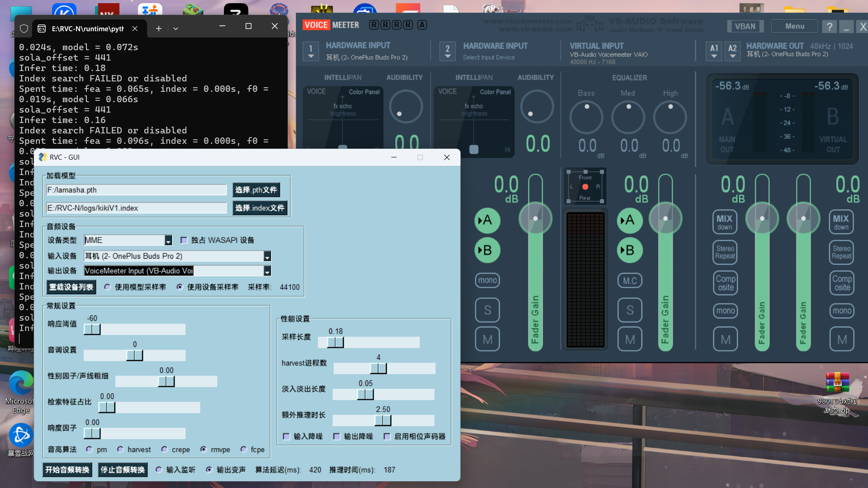Select the harvest pitch algorithm radio
The image size is (868, 488).
tap(120, 449)
